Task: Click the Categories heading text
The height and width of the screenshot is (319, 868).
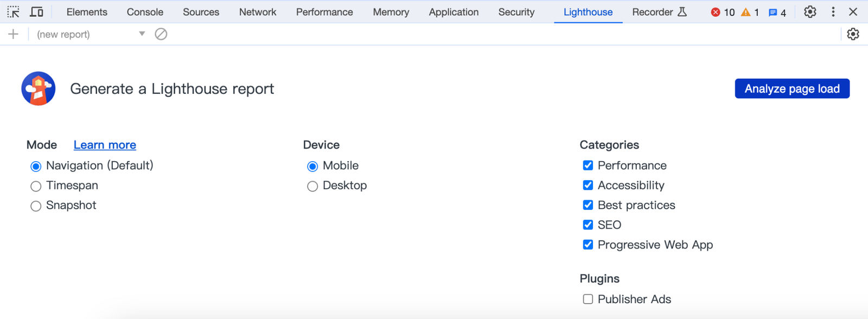Action: pyautogui.click(x=609, y=145)
